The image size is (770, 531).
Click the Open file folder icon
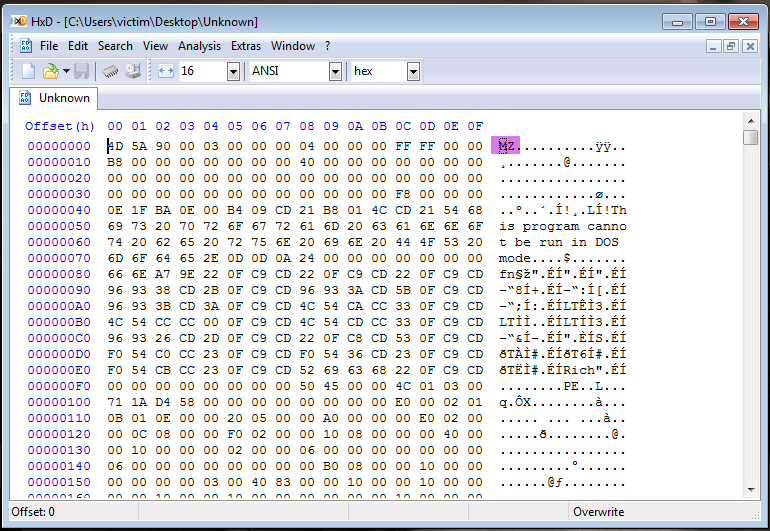(49, 71)
